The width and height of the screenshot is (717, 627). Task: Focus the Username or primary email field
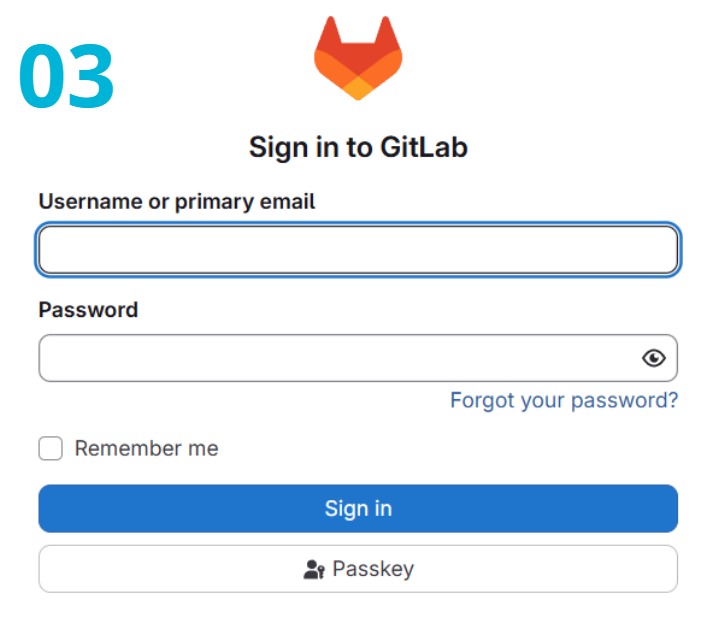click(358, 250)
